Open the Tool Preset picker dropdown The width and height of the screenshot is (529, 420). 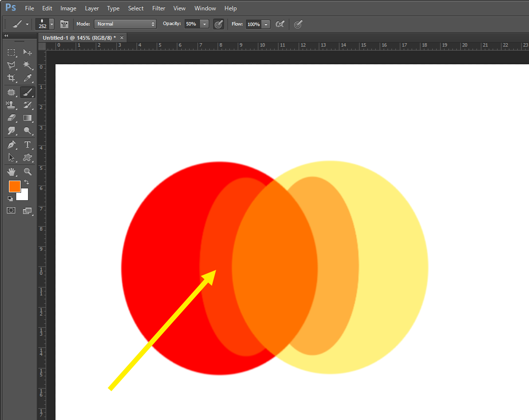pyautogui.click(x=28, y=24)
